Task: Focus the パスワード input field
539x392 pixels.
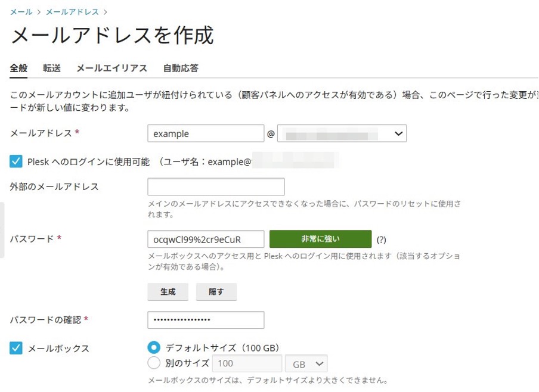Action: [x=205, y=239]
